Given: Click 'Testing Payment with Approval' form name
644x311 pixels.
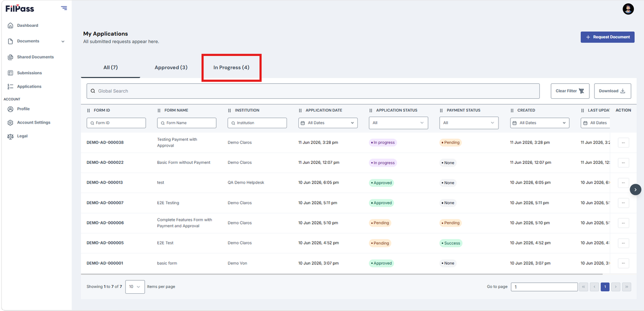Looking at the screenshot, I should (177, 142).
